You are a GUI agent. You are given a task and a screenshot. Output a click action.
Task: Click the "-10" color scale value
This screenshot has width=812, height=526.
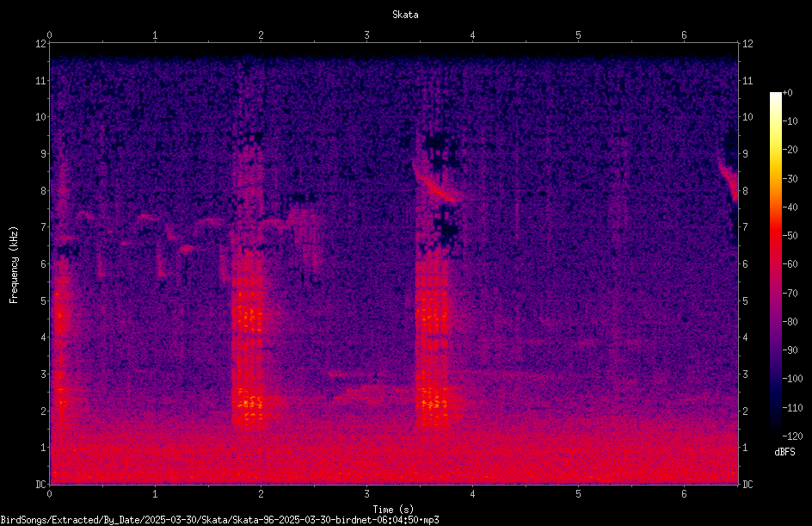[790, 121]
